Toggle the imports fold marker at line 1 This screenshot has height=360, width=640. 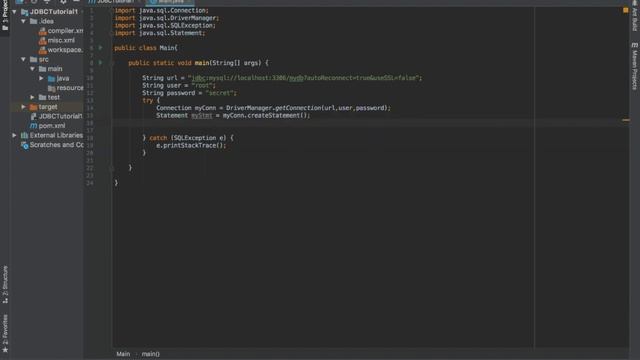[x=111, y=11]
